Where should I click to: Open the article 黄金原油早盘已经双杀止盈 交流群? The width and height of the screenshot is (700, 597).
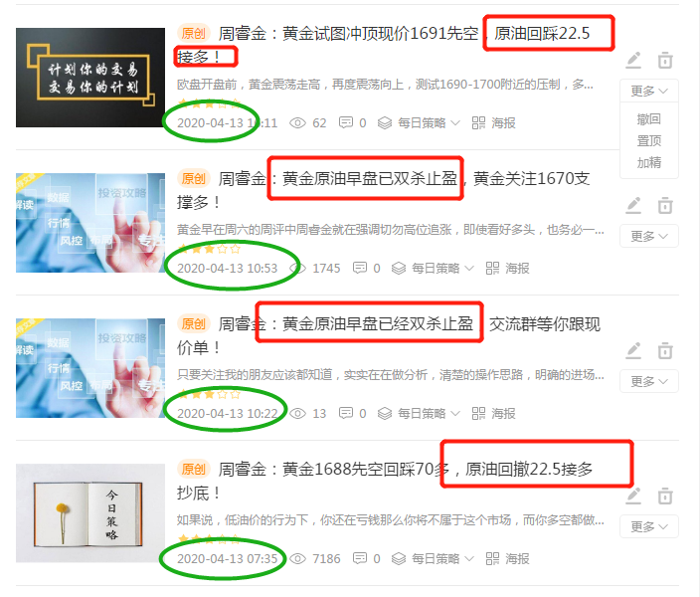tap(389, 335)
